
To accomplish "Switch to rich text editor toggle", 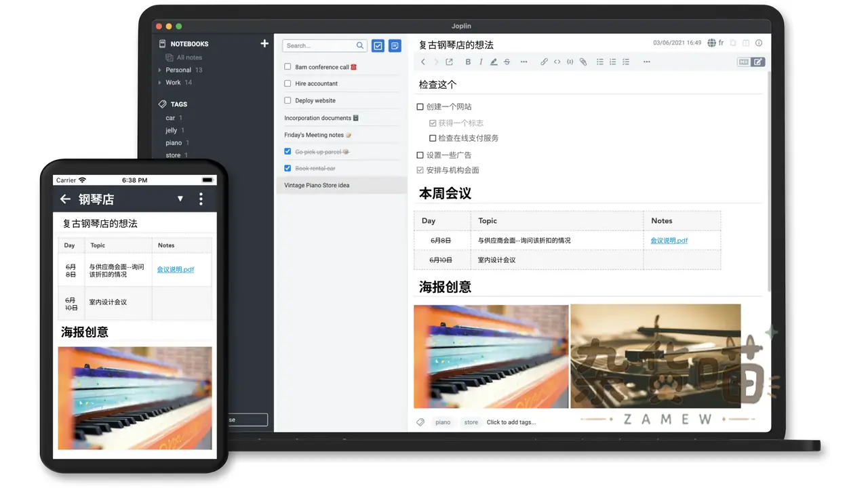I will 758,62.
